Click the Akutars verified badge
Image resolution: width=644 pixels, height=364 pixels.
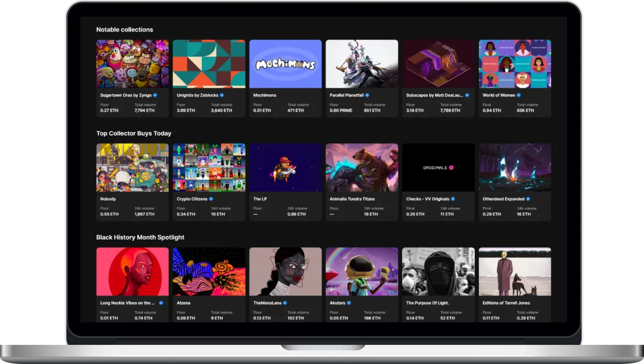click(348, 303)
